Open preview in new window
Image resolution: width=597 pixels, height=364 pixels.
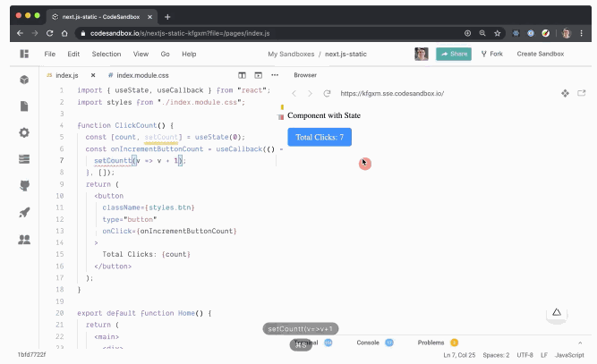pyautogui.click(x=582, y=93)
